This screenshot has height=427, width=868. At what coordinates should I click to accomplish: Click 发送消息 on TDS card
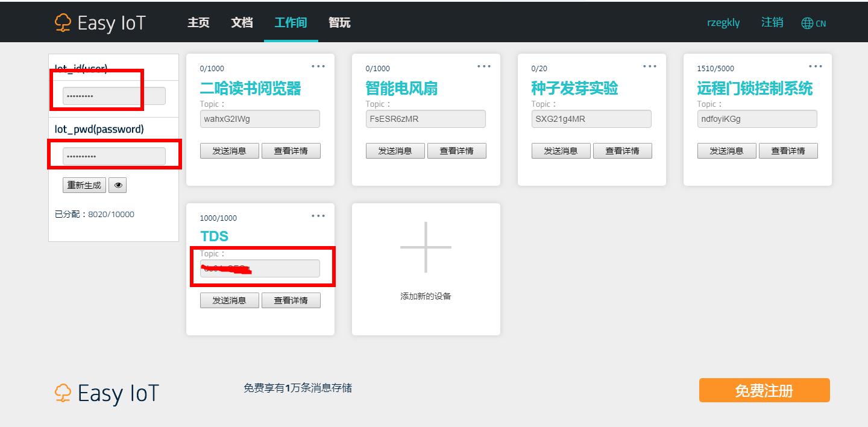click(x=230, y=300)
